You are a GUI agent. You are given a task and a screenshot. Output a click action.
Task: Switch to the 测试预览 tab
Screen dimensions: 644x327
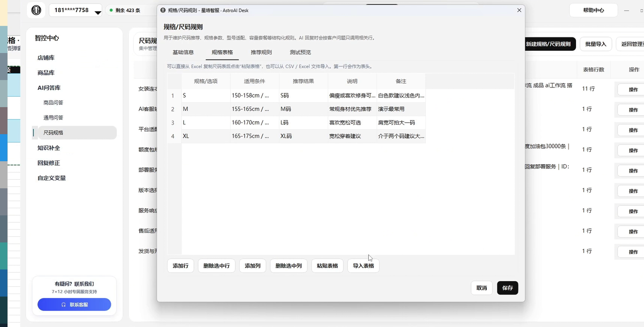[x=300, y=52]
